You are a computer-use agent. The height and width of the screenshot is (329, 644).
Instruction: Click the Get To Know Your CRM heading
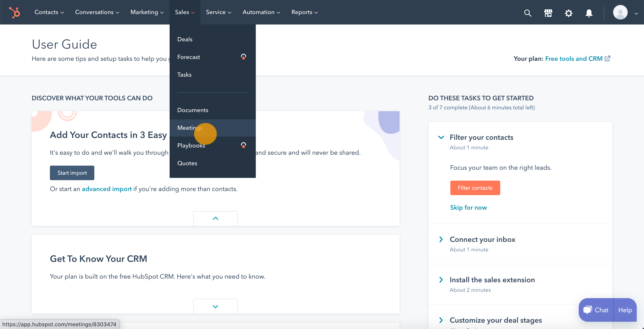pyautogui.click(x=98, y=259)
